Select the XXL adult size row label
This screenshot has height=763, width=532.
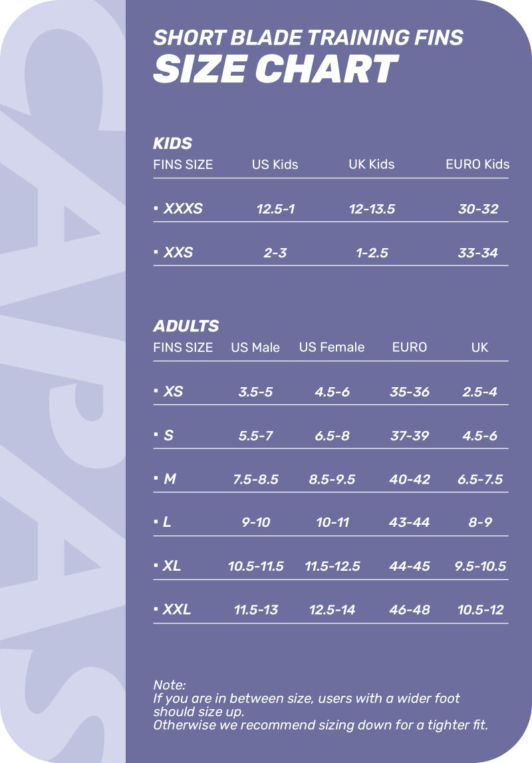tap(176, 609)
